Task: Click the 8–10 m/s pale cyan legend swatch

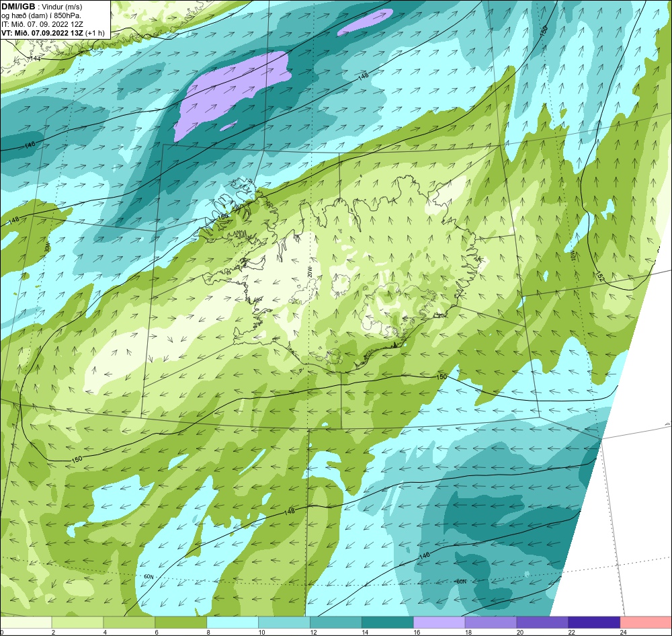Action: point(233,622)
